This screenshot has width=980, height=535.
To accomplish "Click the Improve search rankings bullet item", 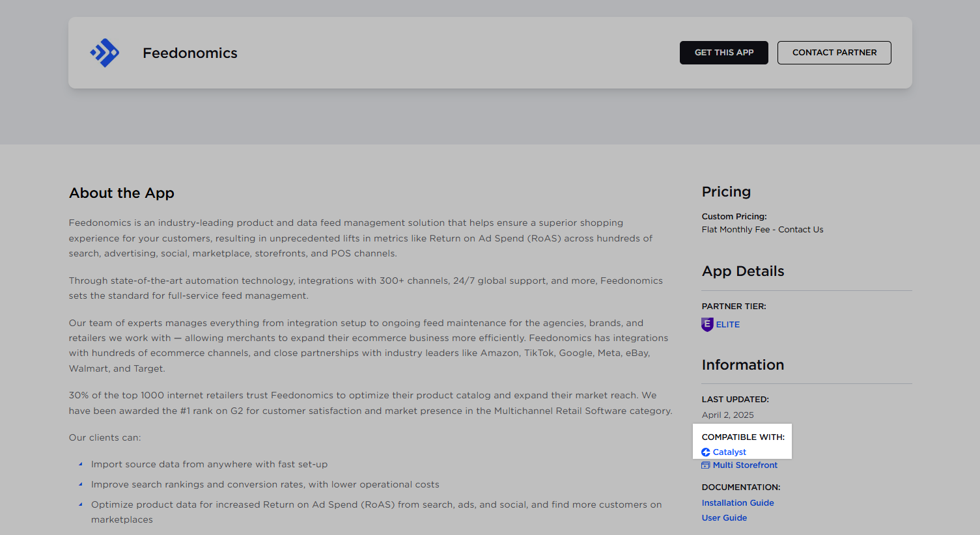I will [265, 485].
